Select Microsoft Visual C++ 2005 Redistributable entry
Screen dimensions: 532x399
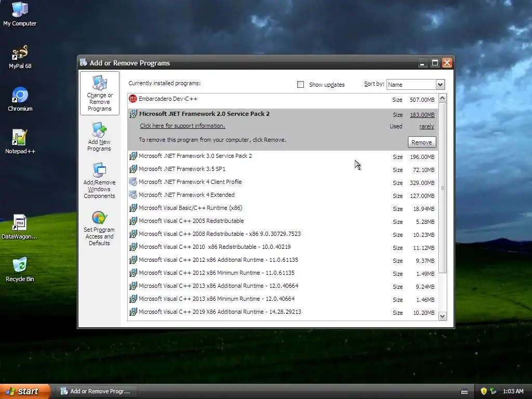tap(191, 221)
